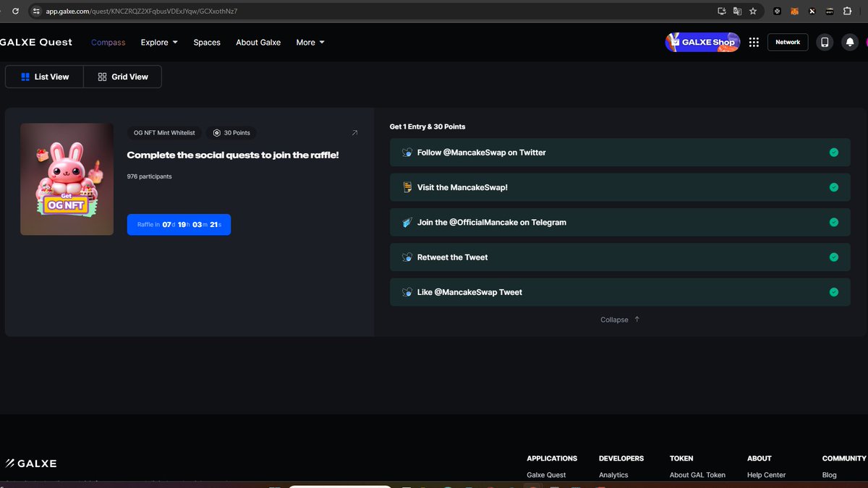Screen dimensions: 868x488
Task: Switch to List View
Action: coord(45,77)
